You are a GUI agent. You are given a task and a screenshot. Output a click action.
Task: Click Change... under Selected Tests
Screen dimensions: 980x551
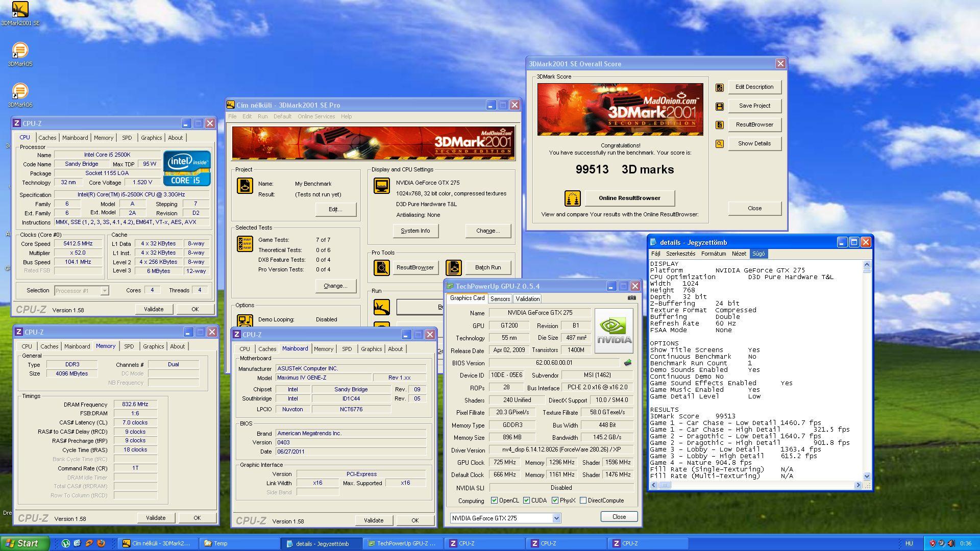pyautogui.click(x=335, y=286)
